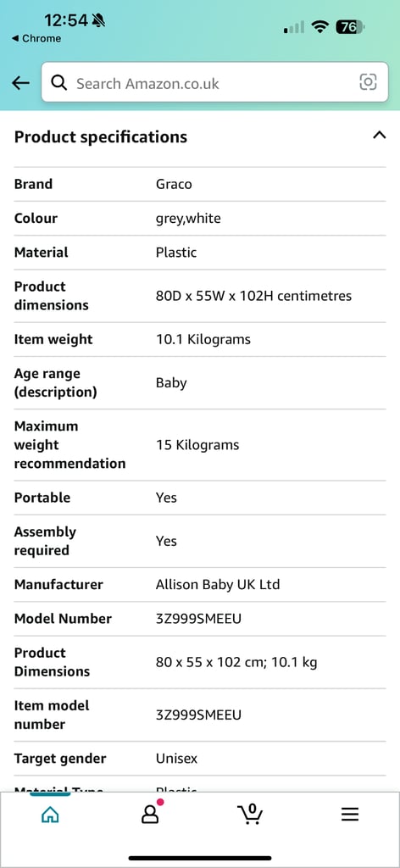Viewport: 400px width, 868px height.
Task: Open camera lens search icon
Action: tap(368, 82)
